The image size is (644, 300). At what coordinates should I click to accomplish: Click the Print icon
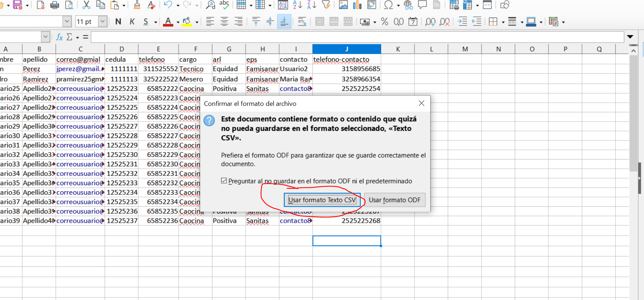(55, 5)
